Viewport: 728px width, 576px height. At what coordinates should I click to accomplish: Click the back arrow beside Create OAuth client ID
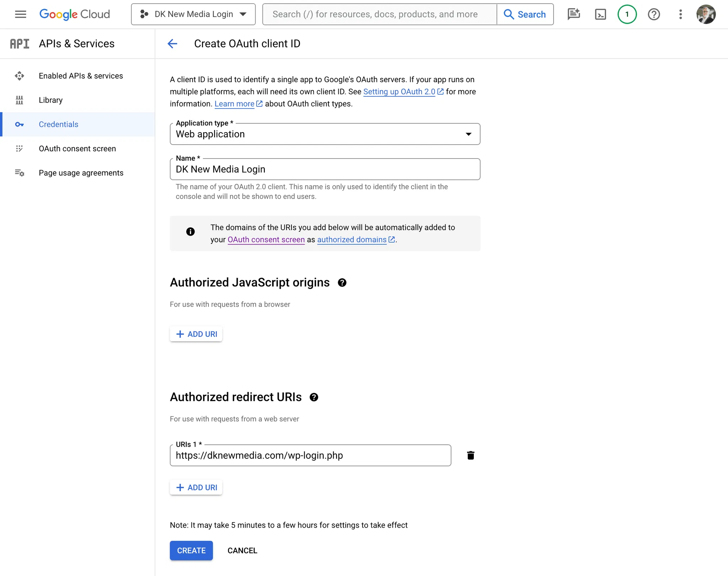click(x=172, y=44)
